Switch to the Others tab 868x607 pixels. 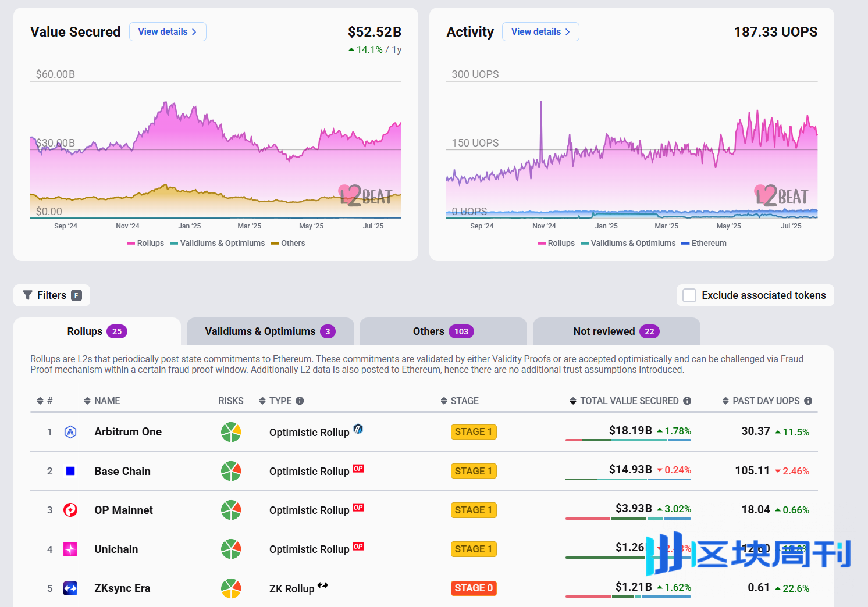[443, 331]
